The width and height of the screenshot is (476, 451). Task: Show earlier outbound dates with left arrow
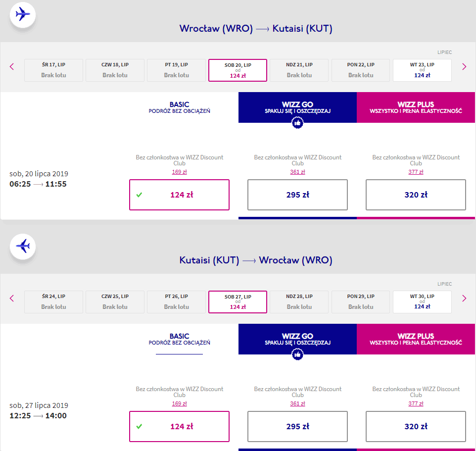12,66
